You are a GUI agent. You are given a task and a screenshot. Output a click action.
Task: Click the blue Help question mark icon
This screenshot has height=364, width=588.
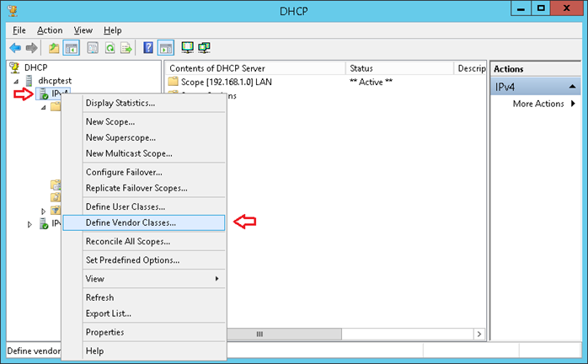[148, 48]
